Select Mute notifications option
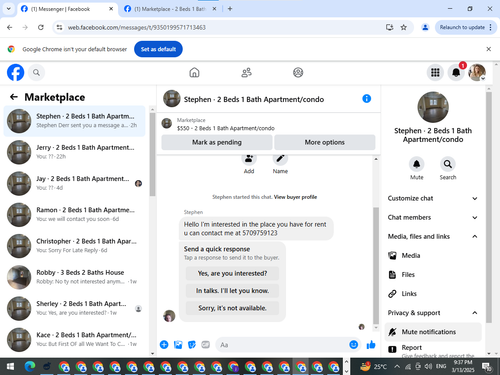 (x=433, y=332)
